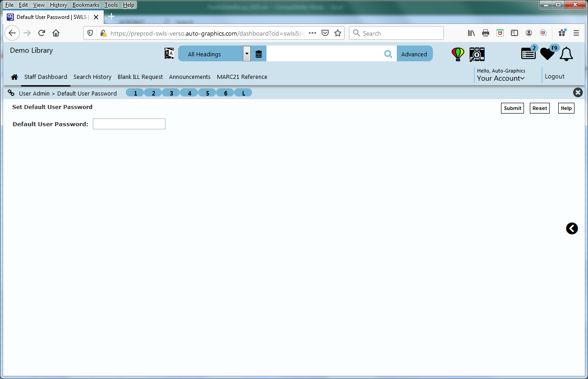Click the chain link icon beside User Admin
This screenshot has width=588, height=379.
11,93
